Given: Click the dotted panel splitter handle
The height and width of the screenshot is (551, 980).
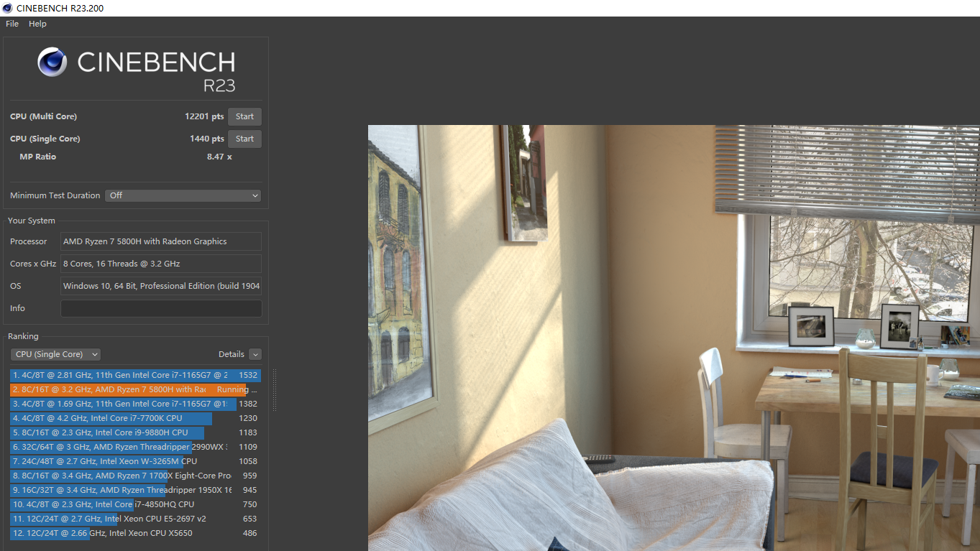Looking at the screenshot, I should point(274,390).
